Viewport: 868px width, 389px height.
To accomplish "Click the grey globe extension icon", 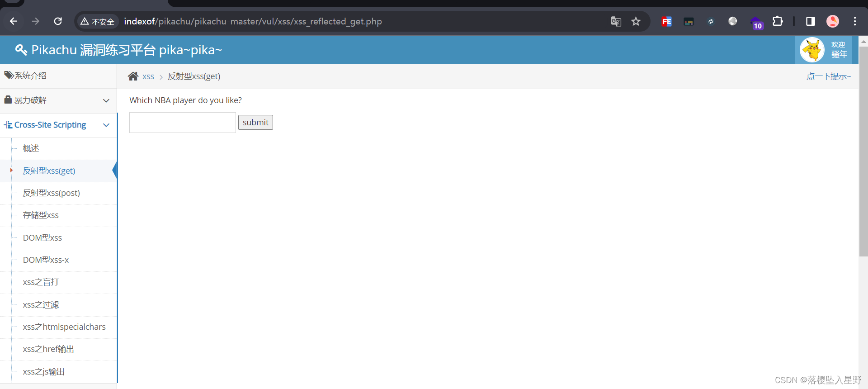I will click(733, 21).
